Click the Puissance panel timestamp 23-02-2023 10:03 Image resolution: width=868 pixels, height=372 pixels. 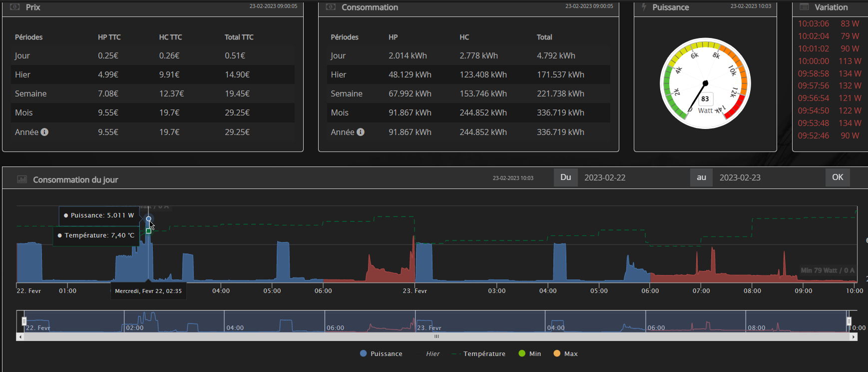(x=751, y=6)
